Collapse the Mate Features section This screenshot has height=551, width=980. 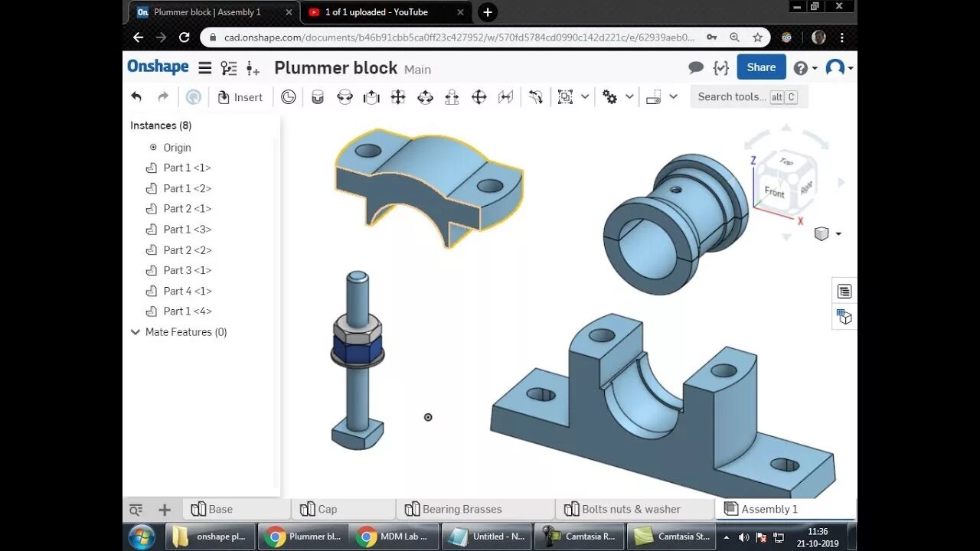tap(136, 332)
